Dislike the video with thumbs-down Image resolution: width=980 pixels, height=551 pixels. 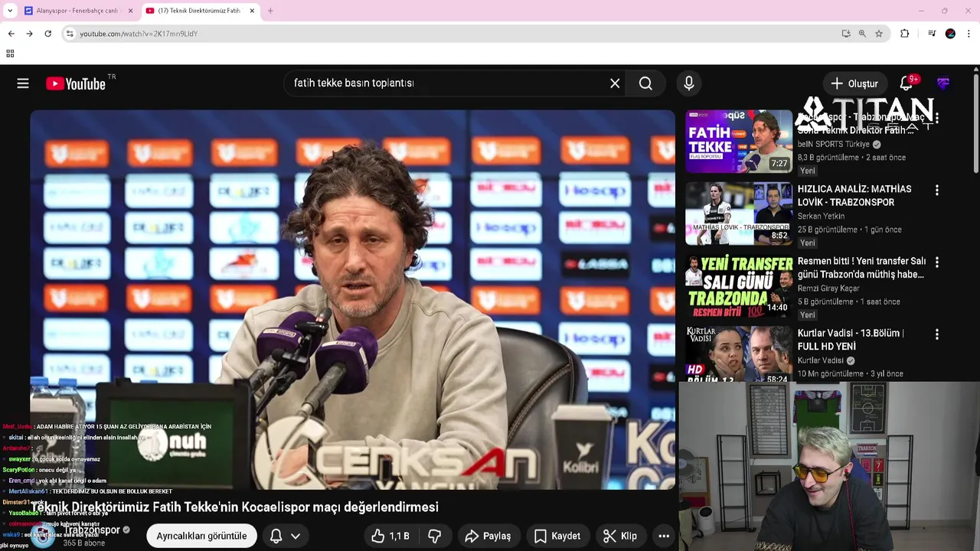434,536
